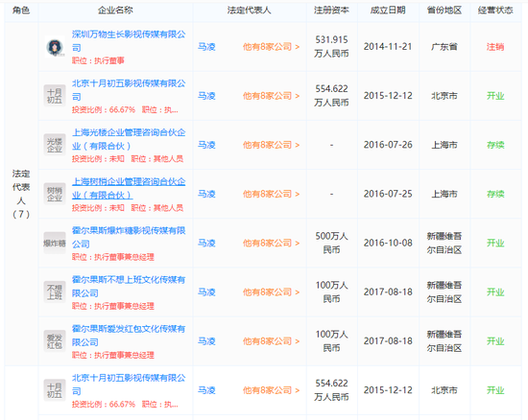Expand 他有8家公司 in 上海光楼企业 row

pyautogui.click(x=271, y=145)
